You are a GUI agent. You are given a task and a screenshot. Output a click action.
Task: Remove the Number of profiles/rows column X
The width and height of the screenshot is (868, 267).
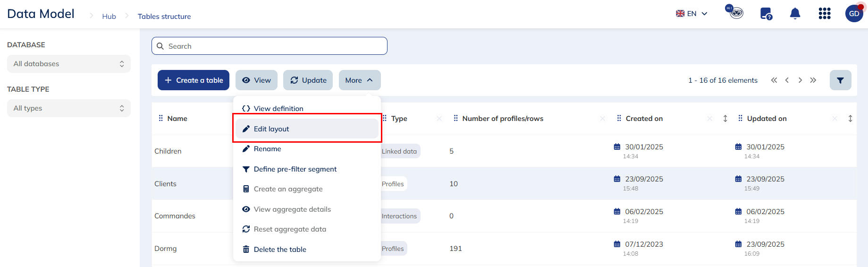[x=603, y=119]
